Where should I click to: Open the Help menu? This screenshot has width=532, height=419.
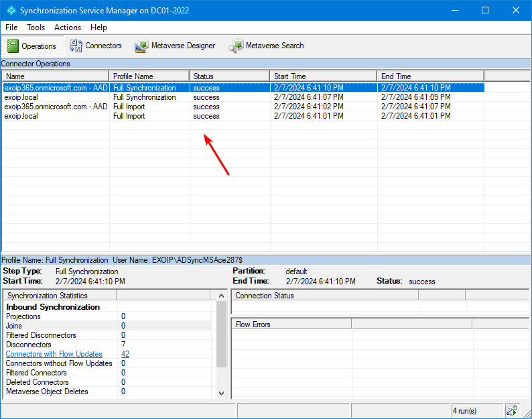click(98, 27)
